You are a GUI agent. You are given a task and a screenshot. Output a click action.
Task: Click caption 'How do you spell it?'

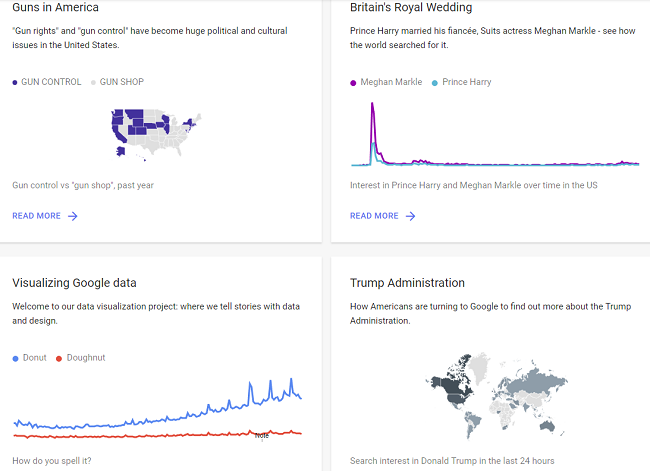[x=52, y=461]
